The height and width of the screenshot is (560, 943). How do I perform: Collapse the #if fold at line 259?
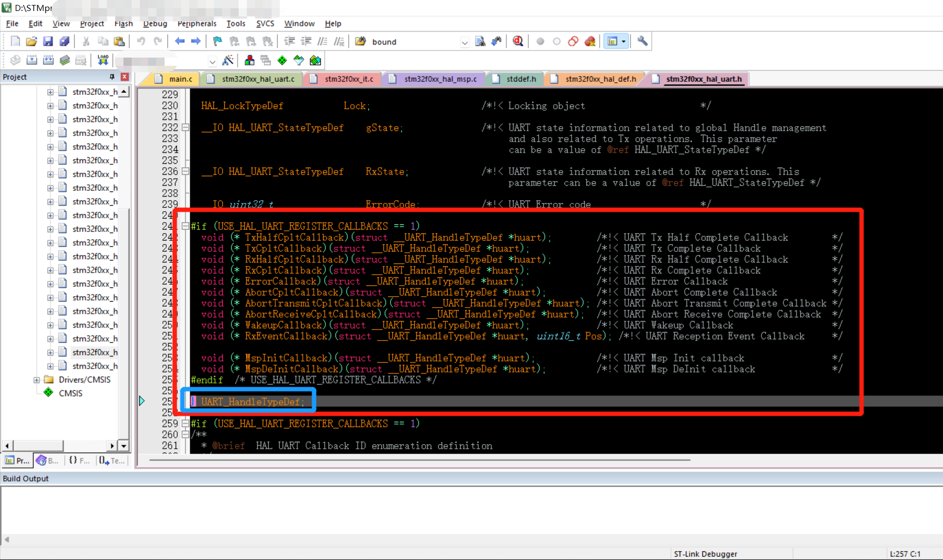[185, 423]
